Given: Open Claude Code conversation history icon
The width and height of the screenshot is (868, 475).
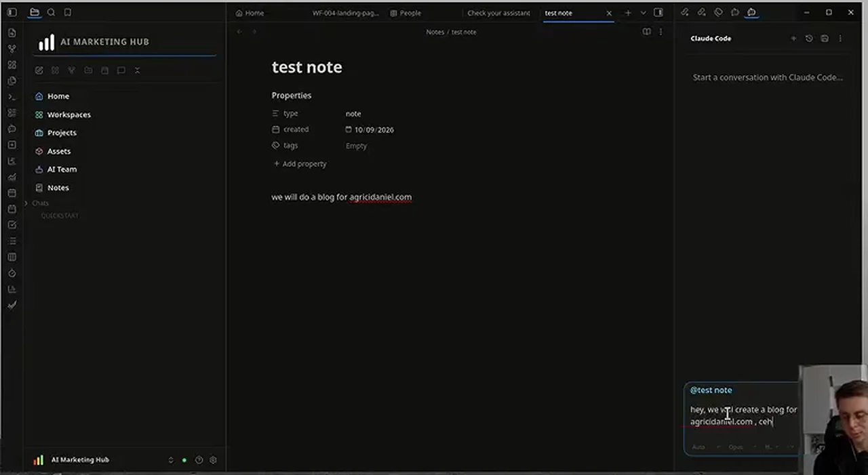Looking at the screenshot, I should (x=809, y=39).
